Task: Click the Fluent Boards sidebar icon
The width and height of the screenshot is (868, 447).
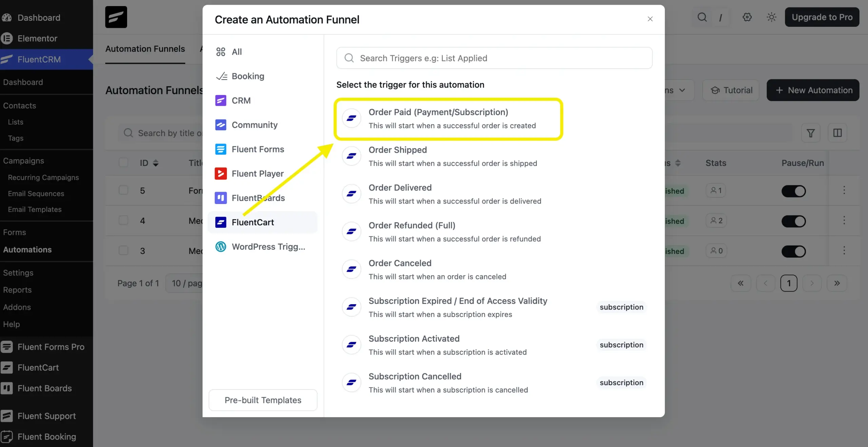Action: 7,388
